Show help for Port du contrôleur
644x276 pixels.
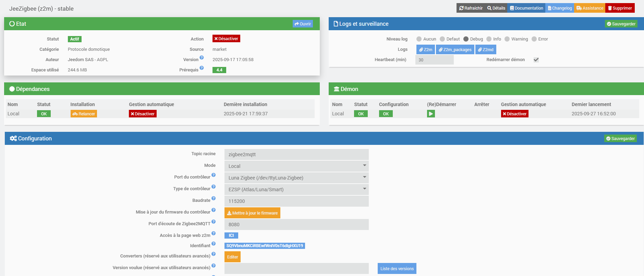click(214, 175)
